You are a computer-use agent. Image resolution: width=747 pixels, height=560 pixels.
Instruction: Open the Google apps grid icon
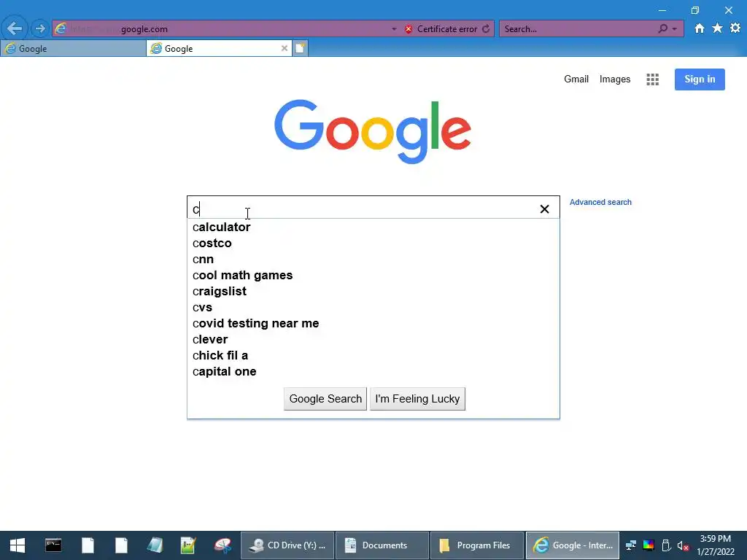pyautogui.click(x=652, y=79)
